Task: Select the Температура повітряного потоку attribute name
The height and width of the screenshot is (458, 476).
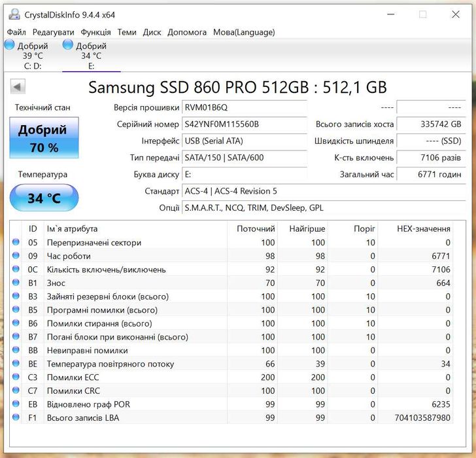Action: click(110, 364)
